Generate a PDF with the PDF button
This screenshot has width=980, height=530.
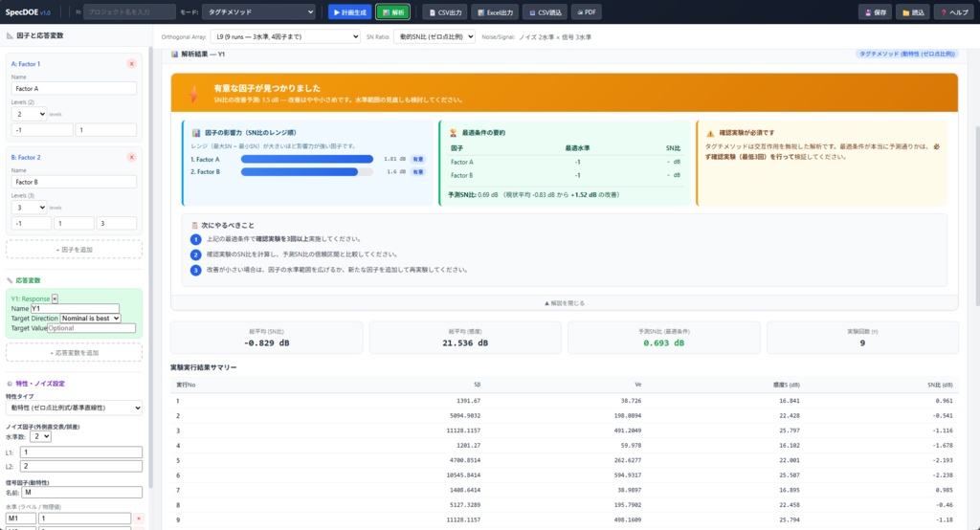pyautogui.click(x=587, y=11)
